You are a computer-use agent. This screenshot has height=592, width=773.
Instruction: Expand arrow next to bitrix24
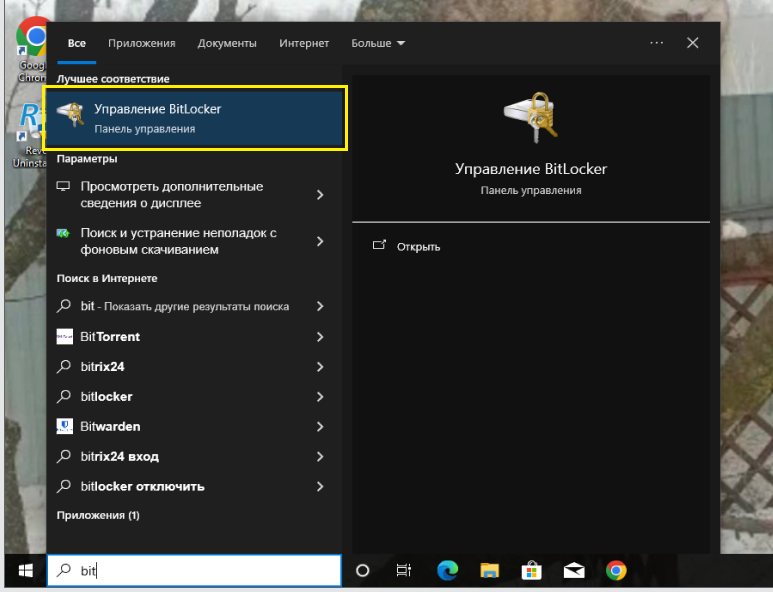click(x=320, y=367)
